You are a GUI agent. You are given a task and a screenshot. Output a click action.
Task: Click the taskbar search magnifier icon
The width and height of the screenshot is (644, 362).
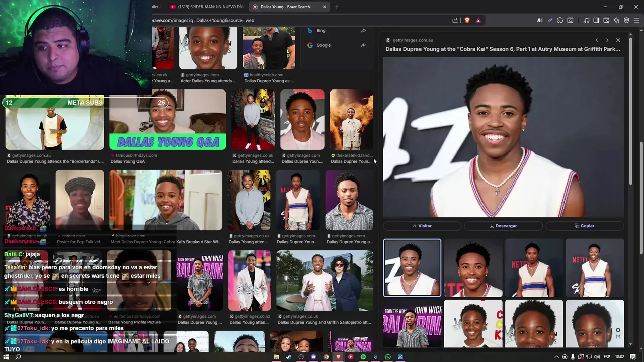[18, 357]
